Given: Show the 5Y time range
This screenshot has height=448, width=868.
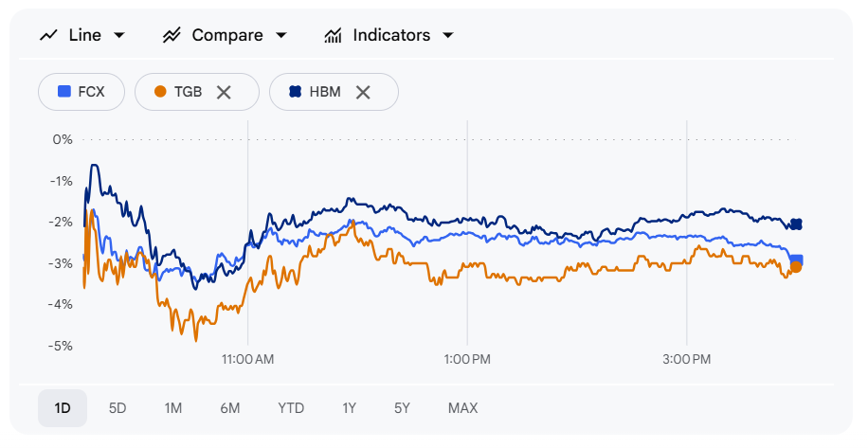Looking at the screenshot, I should (403, 408).
